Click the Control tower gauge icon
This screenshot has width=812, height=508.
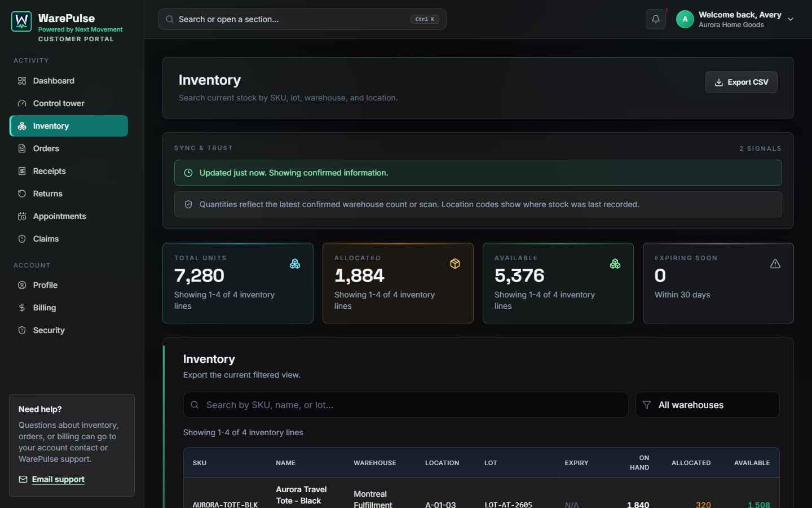coord(22,103)
